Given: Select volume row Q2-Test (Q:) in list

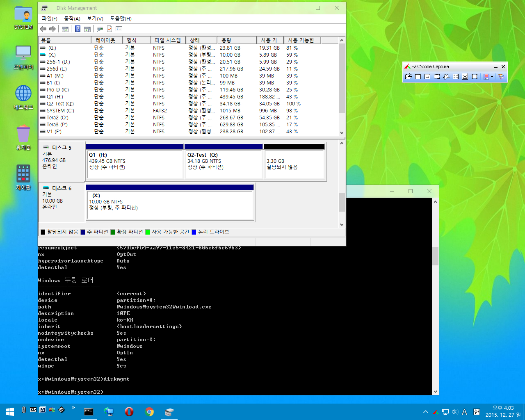Looking at the screenshot, I should click(x=189, y=104).
